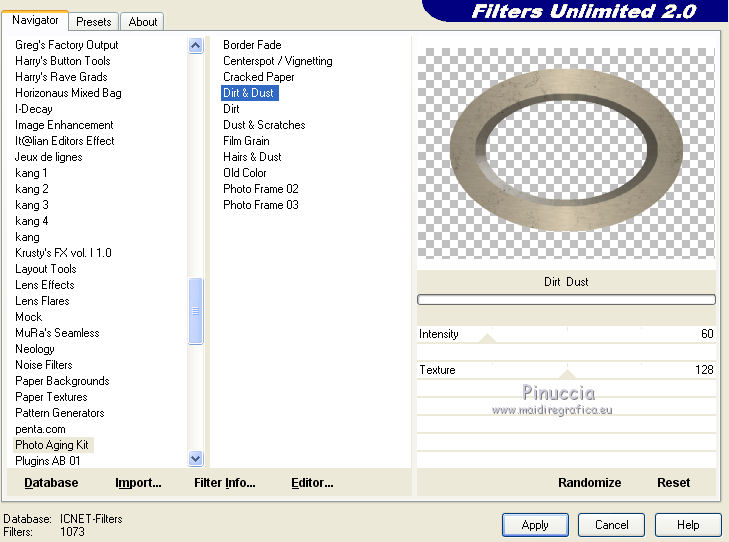The height and width of the screenshot is (542, 729).
Task: Select Image Enhancement category
Action: (64, 125)
